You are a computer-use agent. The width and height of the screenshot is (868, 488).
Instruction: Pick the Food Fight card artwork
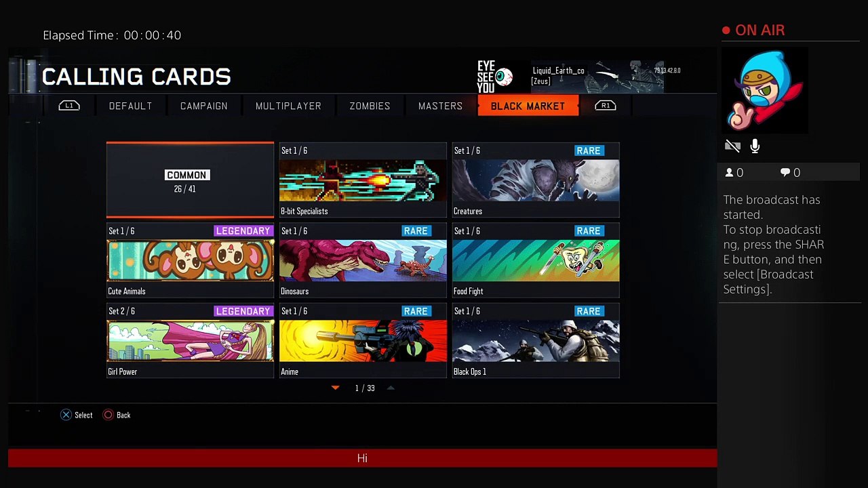click(x=536, y=261)
